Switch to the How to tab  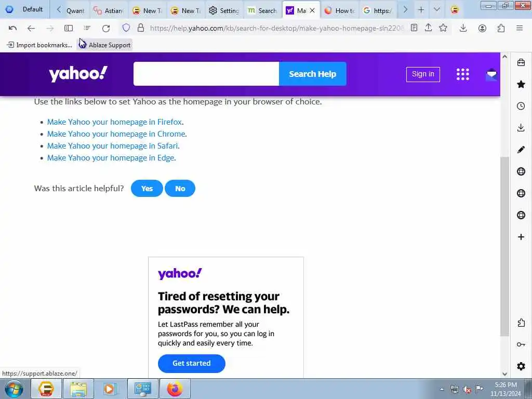point(339,10)
